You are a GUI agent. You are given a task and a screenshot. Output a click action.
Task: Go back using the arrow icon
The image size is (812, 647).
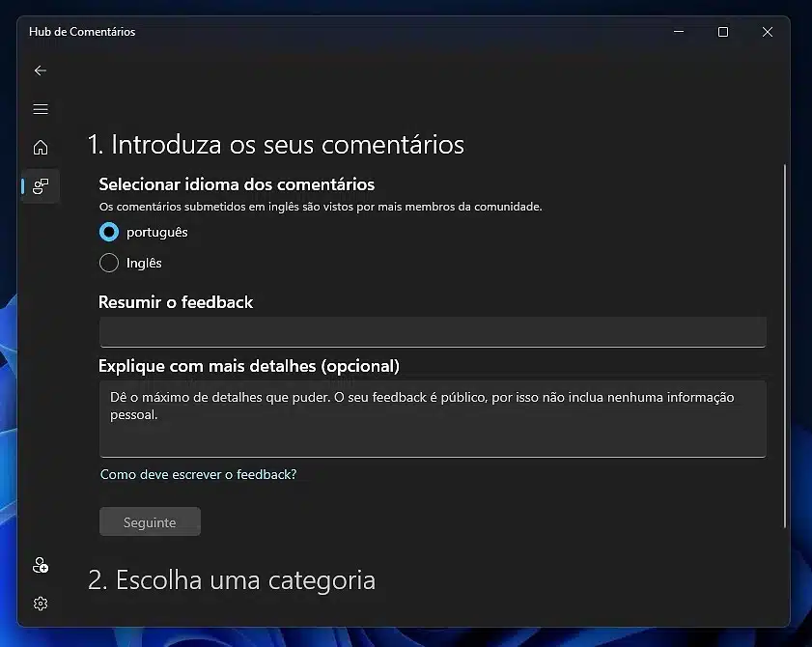click(x=41, y=70)
